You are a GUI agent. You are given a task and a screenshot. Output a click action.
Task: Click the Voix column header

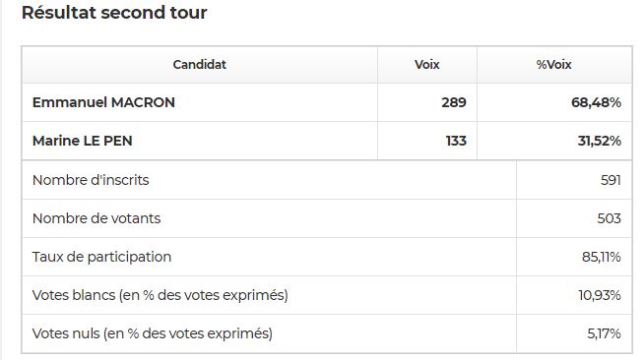427,64
